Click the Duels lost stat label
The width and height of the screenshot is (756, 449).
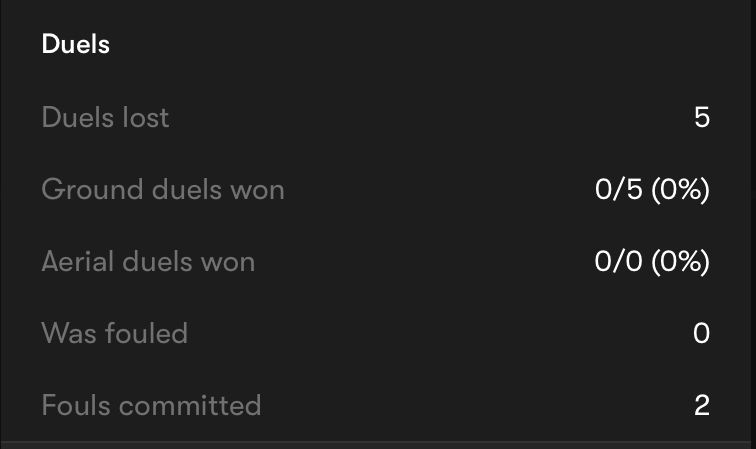tap(105, 117)
